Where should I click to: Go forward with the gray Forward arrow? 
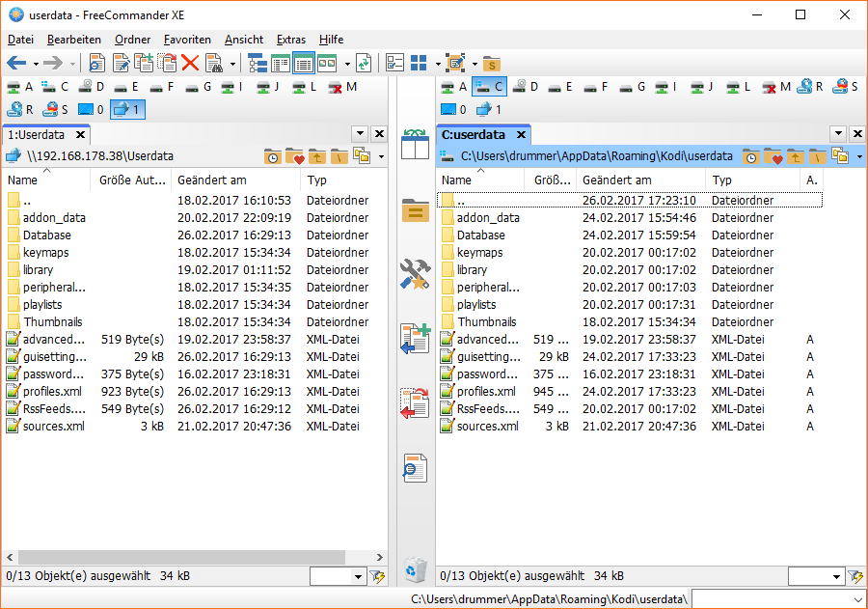[53, 63]
